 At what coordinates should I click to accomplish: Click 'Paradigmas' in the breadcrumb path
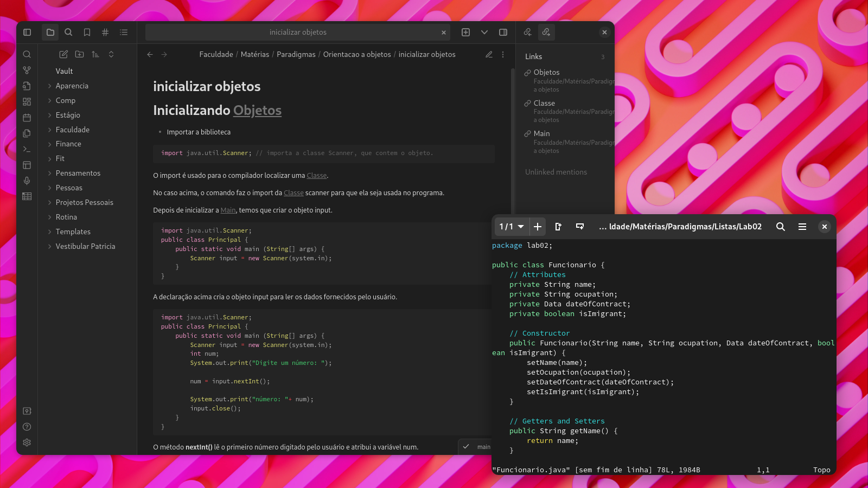296,54
